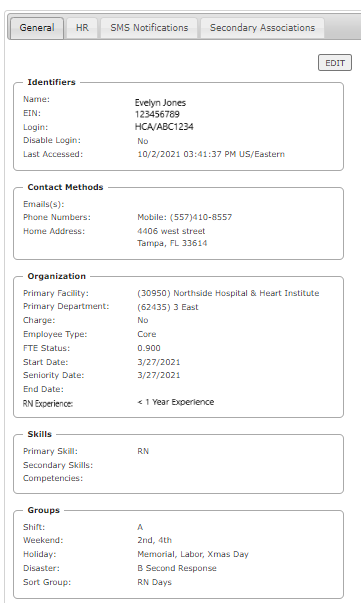Open the HR tab
Viewport: 361px width, 603px height.
click(82, 28)
